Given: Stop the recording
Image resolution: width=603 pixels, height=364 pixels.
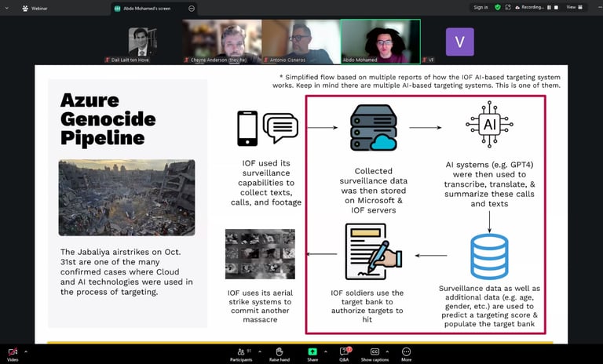Looking at the screenshot, I should [x=556, y=7].
